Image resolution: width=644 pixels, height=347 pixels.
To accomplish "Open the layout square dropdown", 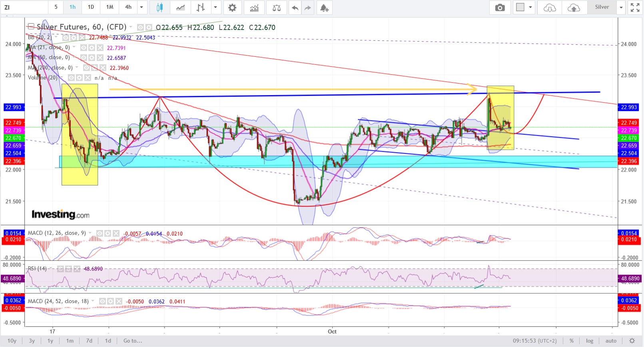I will tap(524, 7).
